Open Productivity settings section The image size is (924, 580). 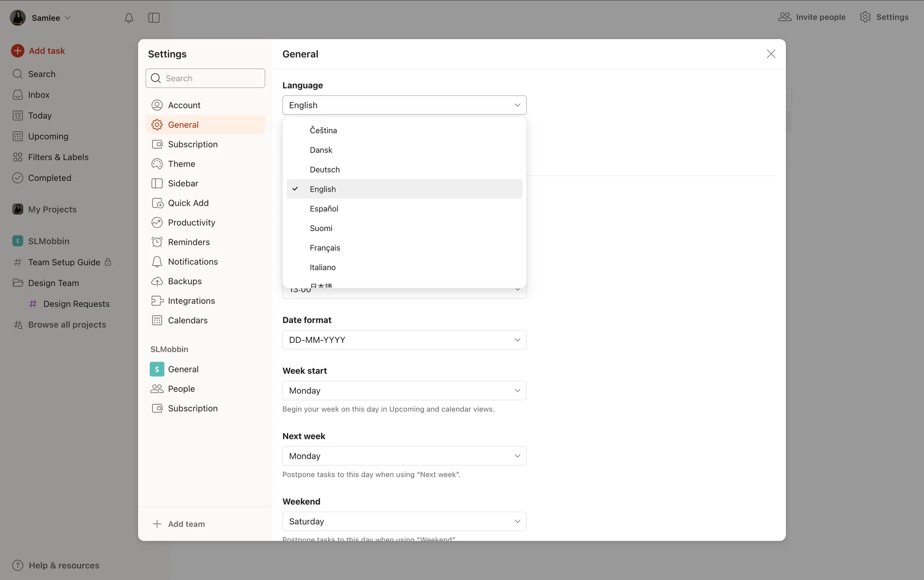click(x=191, y=222)
